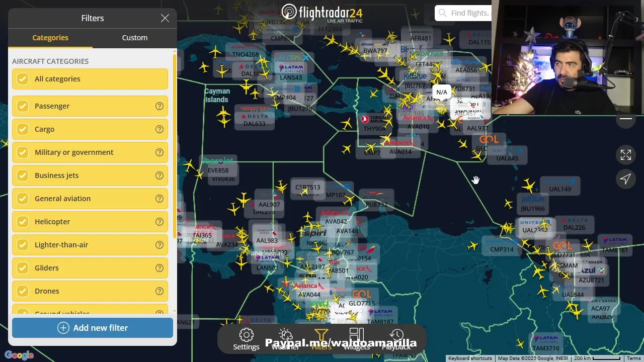
Task: Click the zoom out minus button
Action: [626, 119]
